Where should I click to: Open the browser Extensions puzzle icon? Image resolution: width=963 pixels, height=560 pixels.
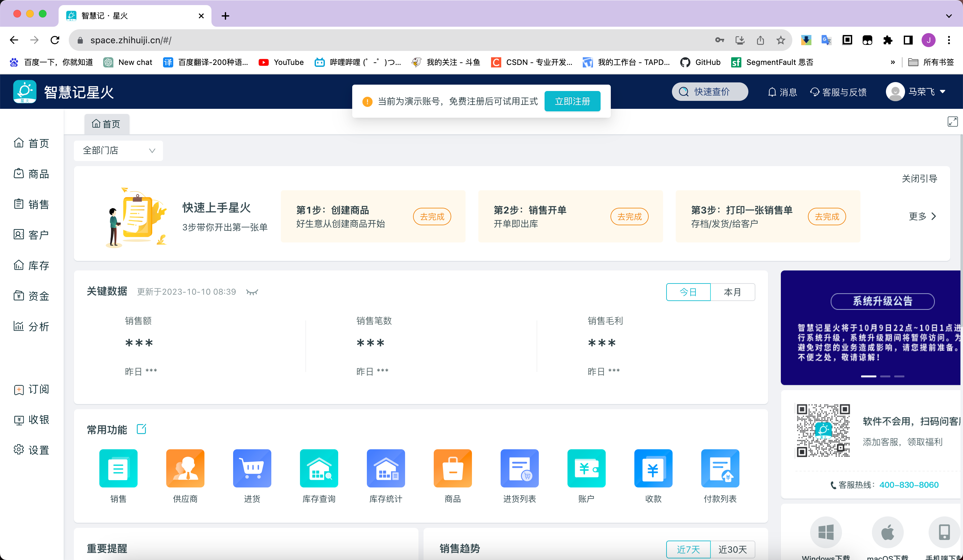click(888, 40)
